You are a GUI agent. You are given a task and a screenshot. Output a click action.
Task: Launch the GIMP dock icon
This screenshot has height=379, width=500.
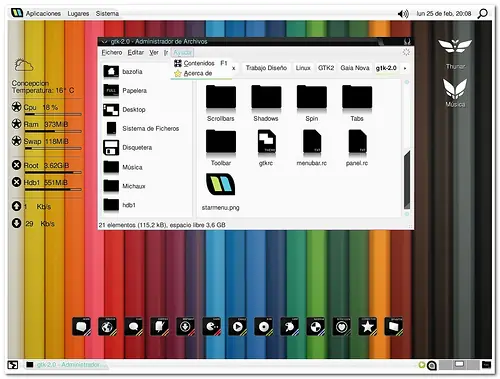(290, 327)
